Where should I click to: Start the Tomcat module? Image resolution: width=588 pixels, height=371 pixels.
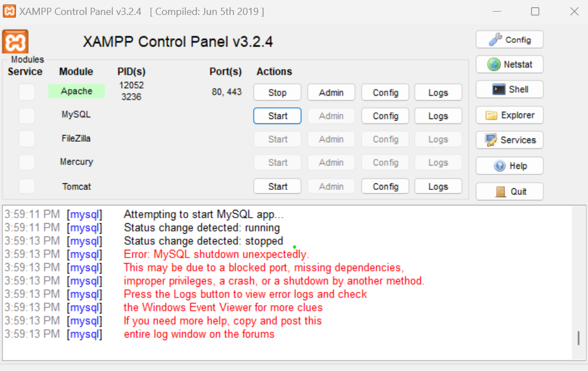point(277,186)
